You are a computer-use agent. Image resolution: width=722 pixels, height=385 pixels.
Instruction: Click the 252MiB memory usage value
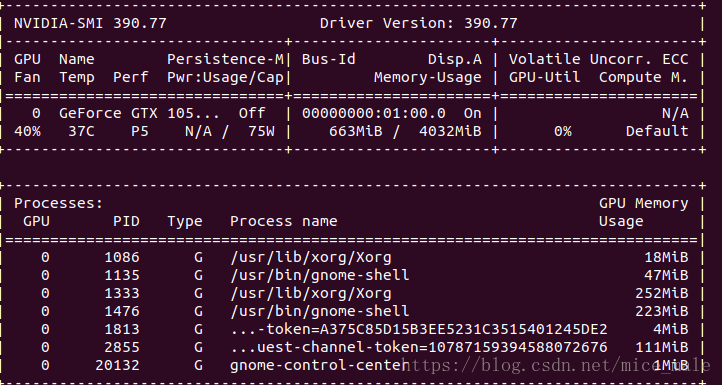(662, 293)
